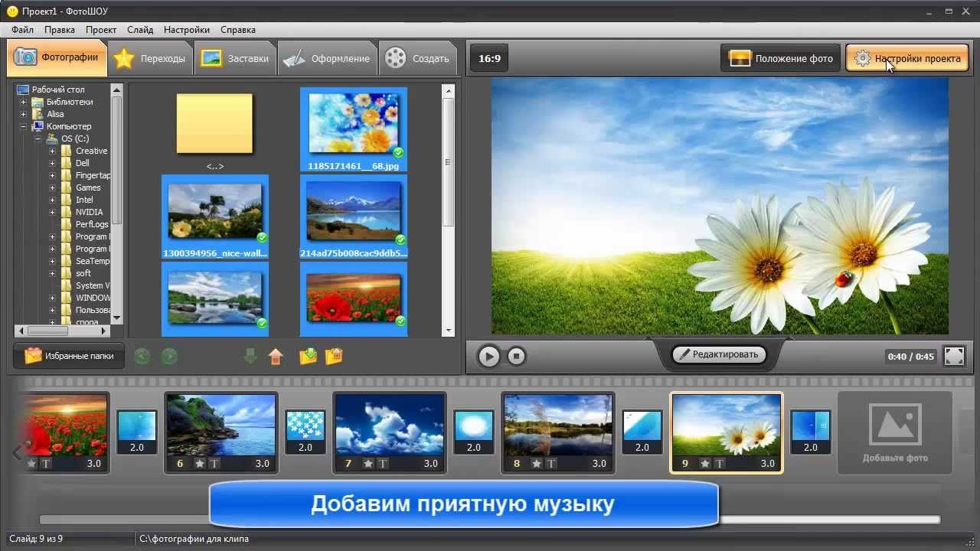
Task: Expand the Alisa tree node
Action: (x=23, y=114)
